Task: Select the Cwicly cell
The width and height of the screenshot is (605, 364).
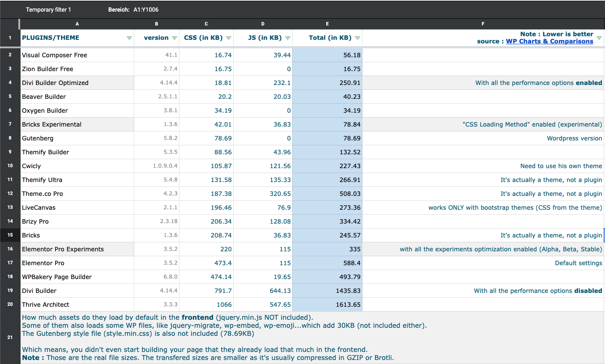Action: (x=77, y=166)
